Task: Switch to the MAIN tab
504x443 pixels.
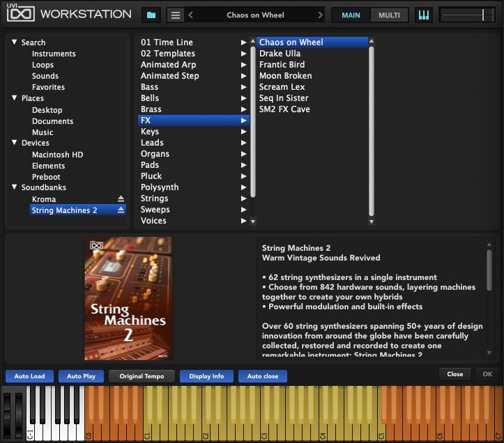Action: [x=351, y=15]
